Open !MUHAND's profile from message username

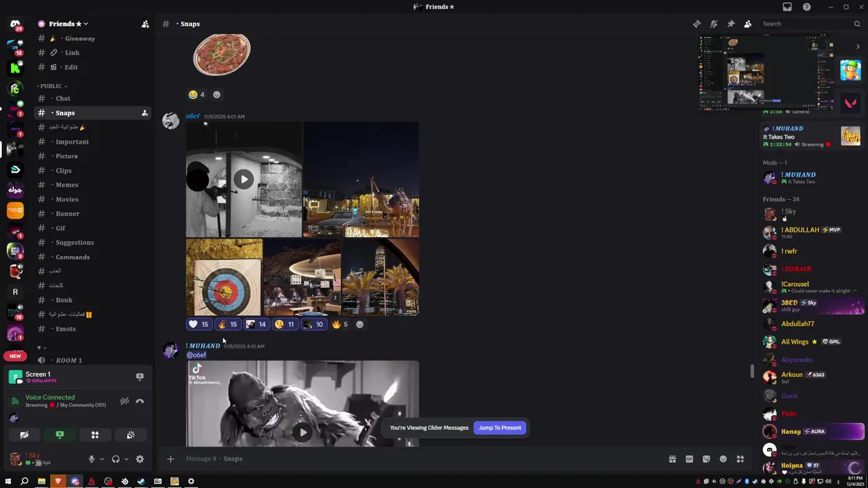[203, 346]
